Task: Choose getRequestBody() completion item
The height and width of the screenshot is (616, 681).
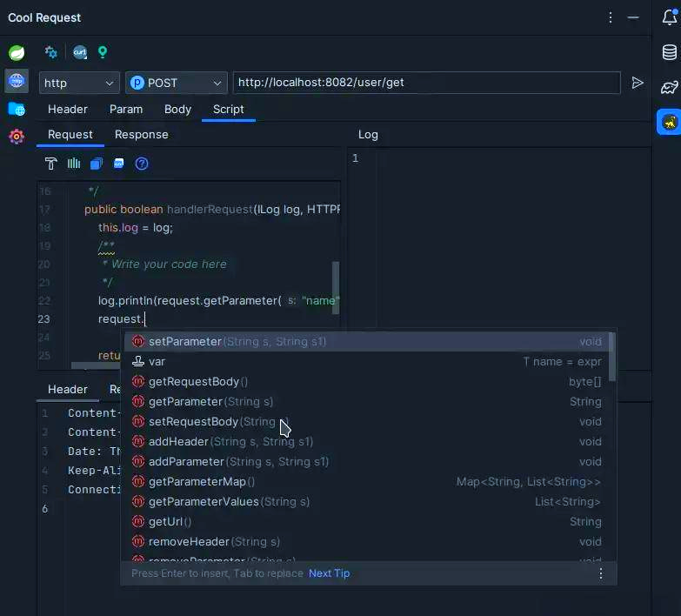Action: (x=367, y=381)
